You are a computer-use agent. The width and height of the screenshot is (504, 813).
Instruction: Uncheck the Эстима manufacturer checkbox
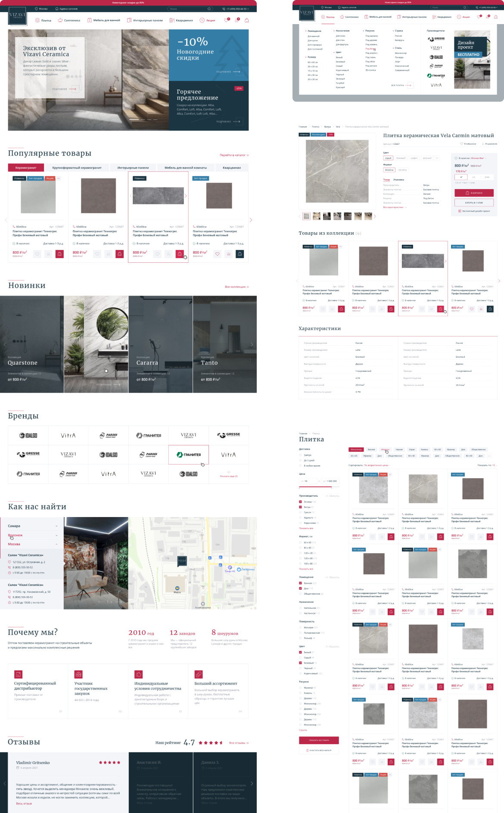[x=301, y=502]
